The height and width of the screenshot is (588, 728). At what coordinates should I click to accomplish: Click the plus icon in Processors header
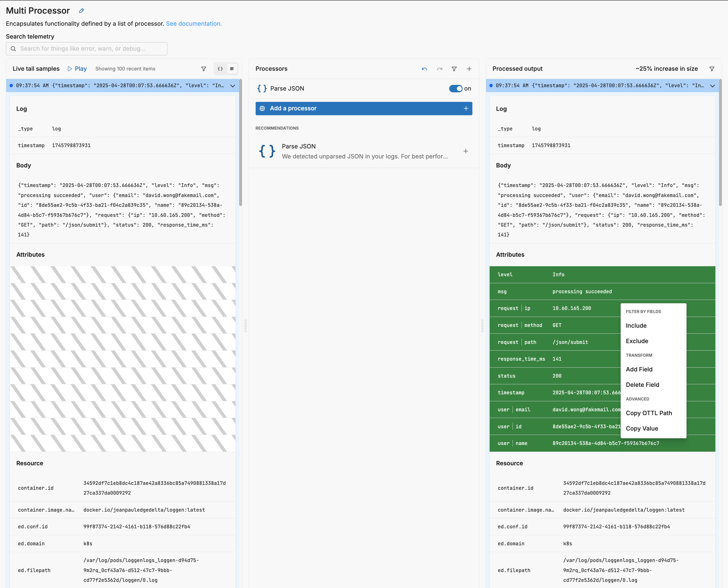(469, 69)
